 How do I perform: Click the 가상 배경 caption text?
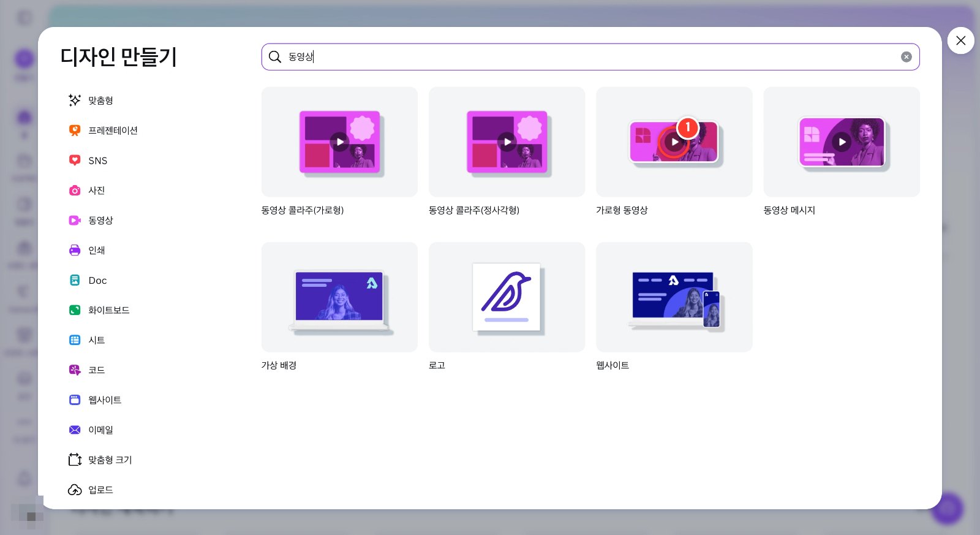[279, 365]
